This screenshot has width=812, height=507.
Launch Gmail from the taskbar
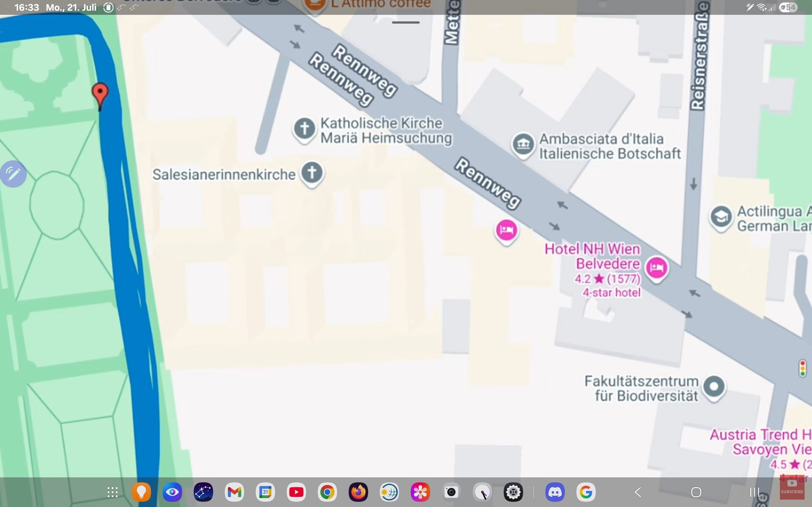click(x=234, y=492)
